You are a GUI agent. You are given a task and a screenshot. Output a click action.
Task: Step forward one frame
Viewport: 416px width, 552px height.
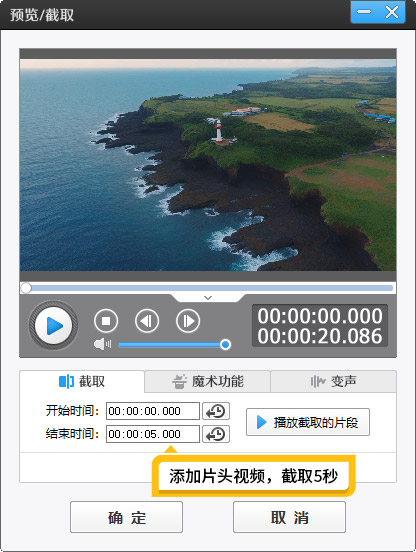pos(188,321)
